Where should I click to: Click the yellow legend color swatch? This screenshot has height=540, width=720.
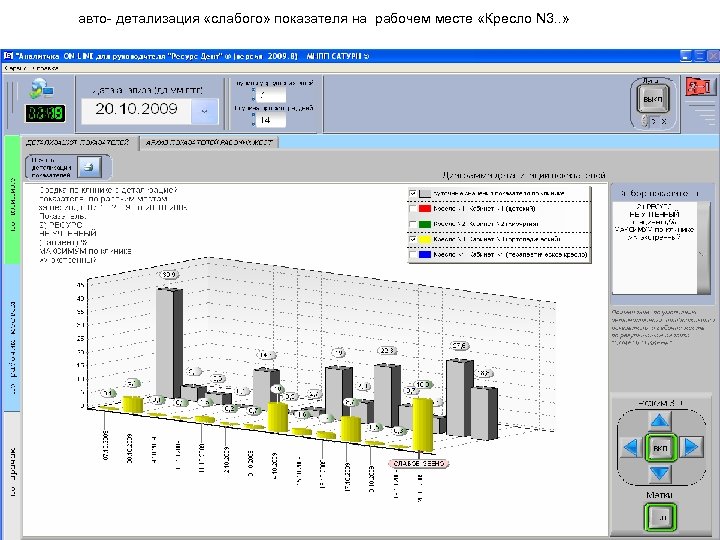coord(425,239)
